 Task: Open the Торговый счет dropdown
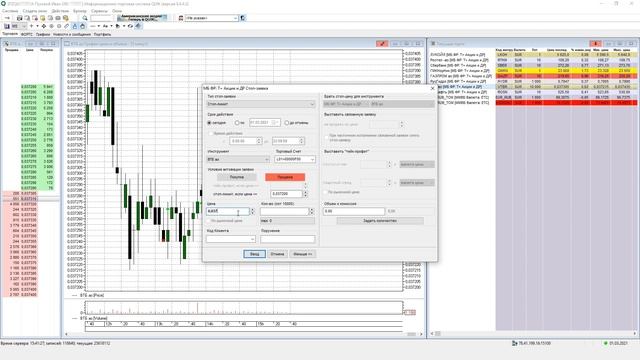(295, 159)
